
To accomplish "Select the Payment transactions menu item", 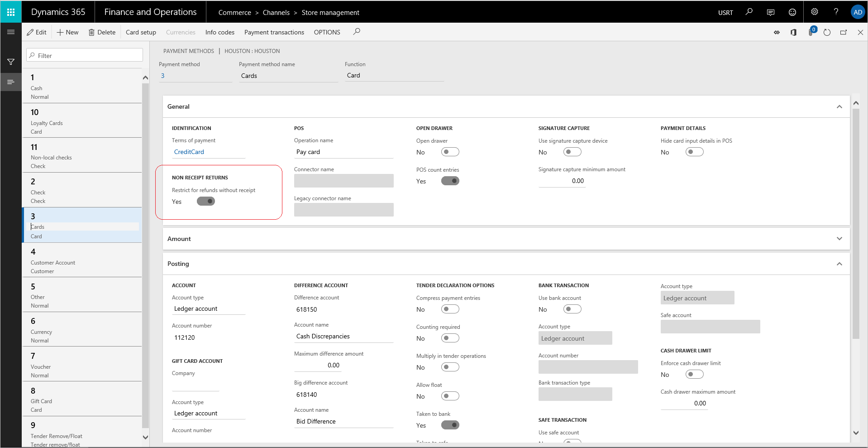I will point(274,32).
